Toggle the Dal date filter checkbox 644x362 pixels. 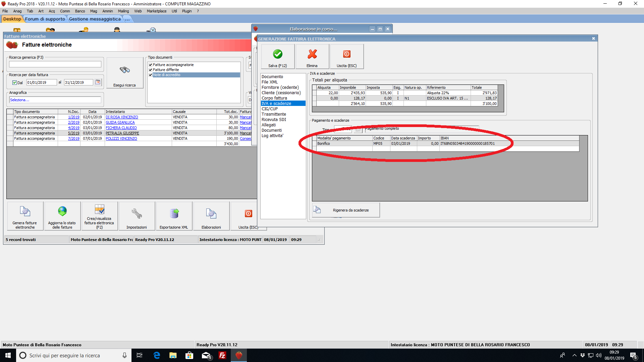coord(14,82)
